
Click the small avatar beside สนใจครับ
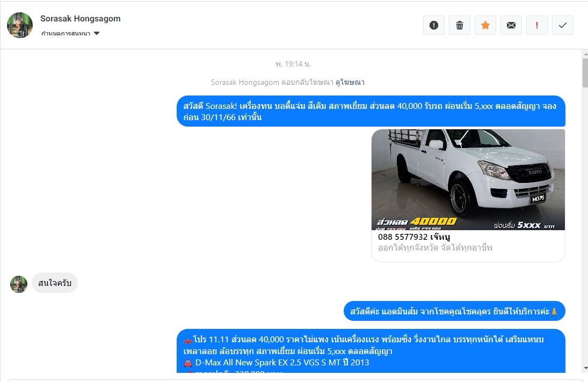(19, 284)
